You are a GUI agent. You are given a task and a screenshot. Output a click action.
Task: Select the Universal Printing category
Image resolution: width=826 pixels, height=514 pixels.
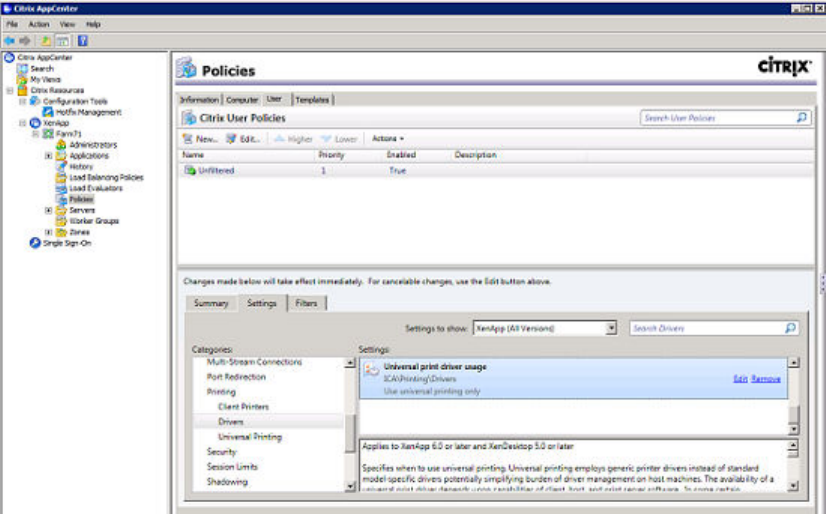coord(250,437)
